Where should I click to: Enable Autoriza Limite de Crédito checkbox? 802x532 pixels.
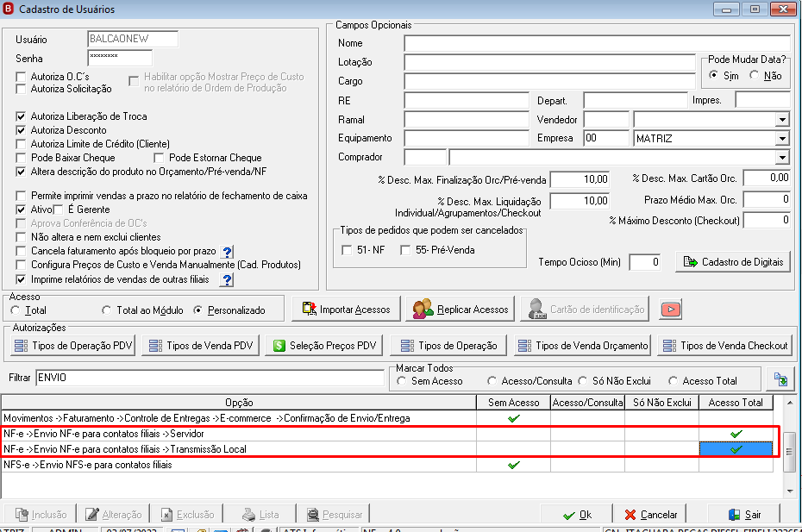pos(21,144)
